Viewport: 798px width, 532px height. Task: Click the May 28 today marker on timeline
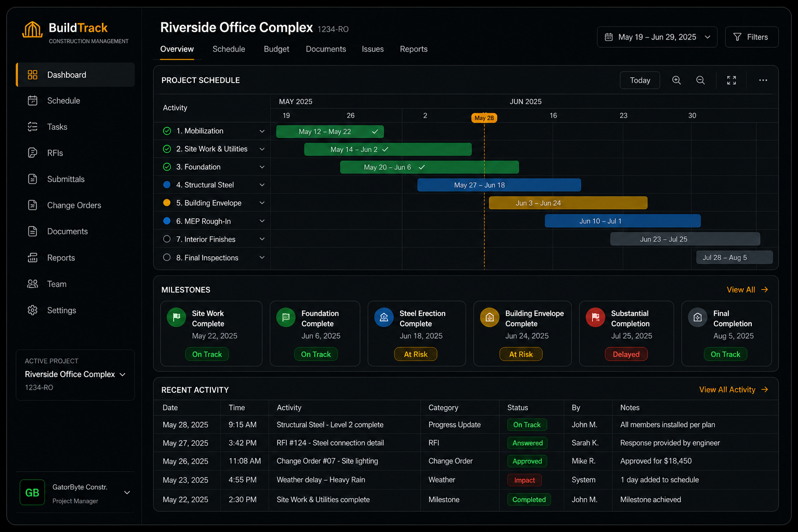point(484,118)
